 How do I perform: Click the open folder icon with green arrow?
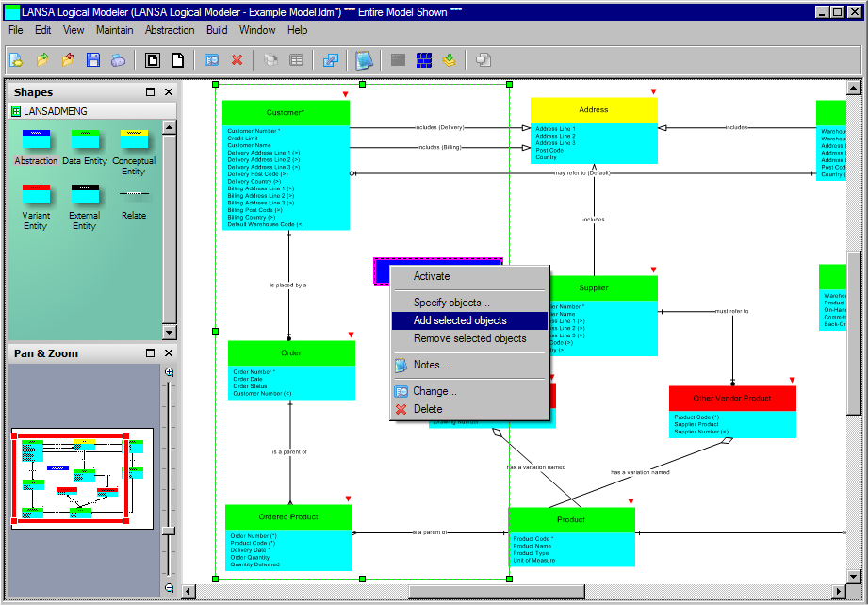[x=42, y=59]
